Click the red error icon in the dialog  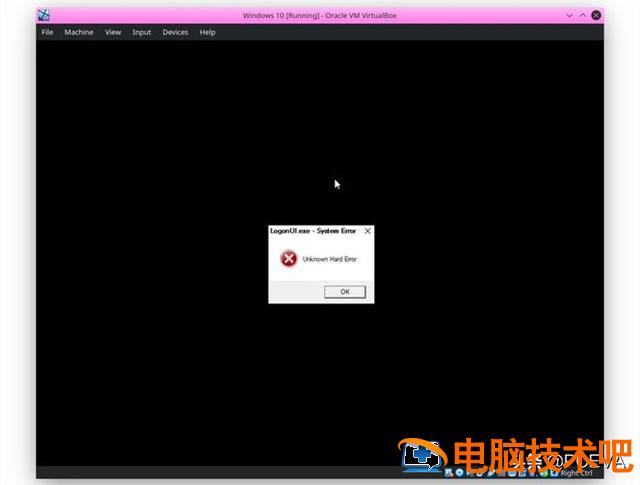pyautogui.click(x=289, y=258)
